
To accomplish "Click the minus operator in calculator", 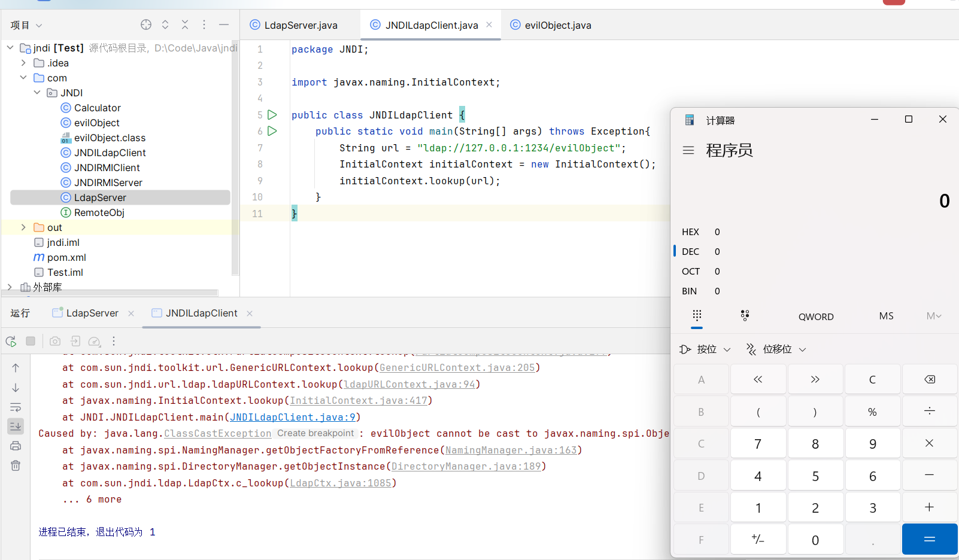I will (930, 475).
